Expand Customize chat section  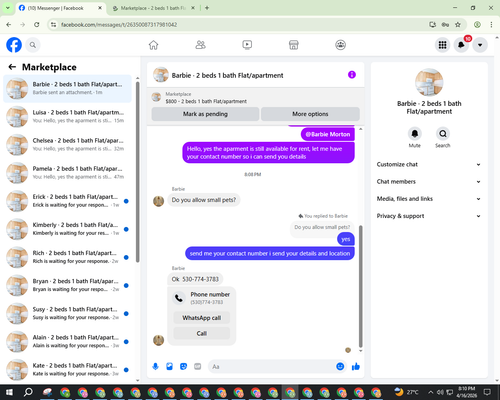[x=429, y=164]
